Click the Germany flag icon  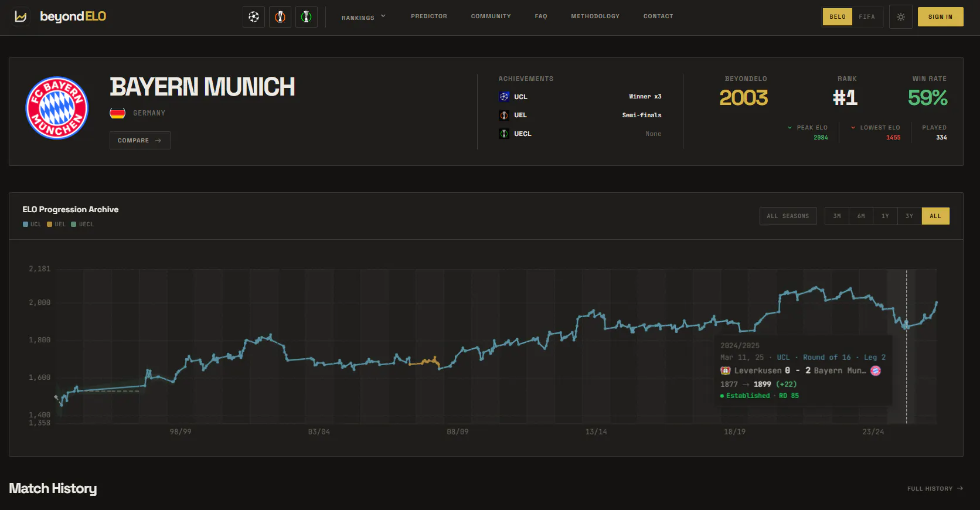tap(118, 113)
